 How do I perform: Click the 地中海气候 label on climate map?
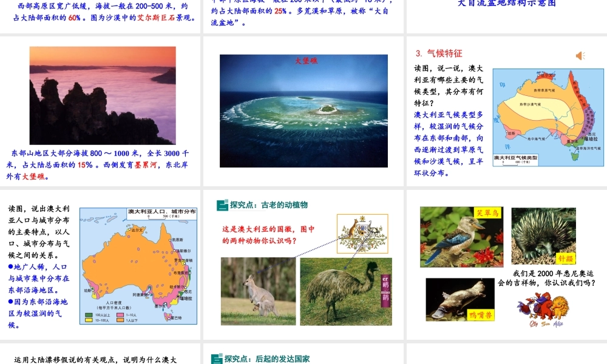536,138
